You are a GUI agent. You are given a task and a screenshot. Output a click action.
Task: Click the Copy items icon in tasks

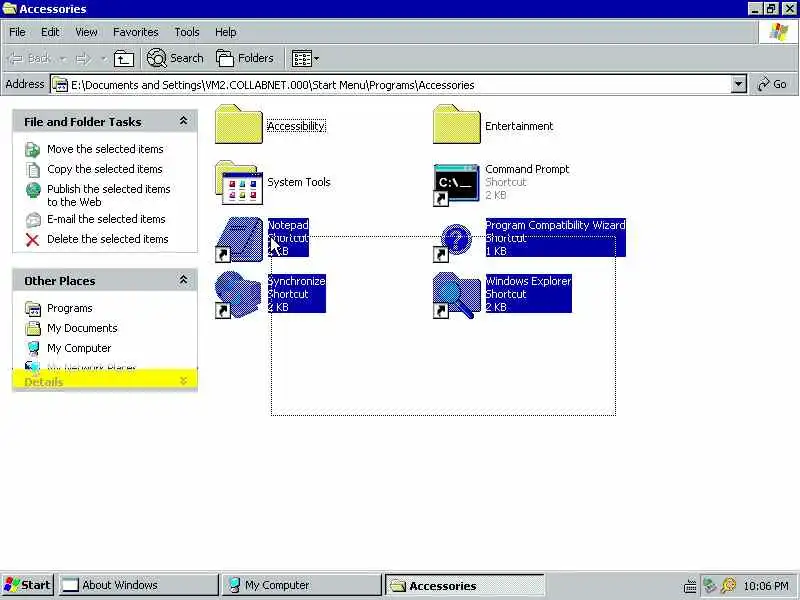pyautogui.click(x=33, y=169)
